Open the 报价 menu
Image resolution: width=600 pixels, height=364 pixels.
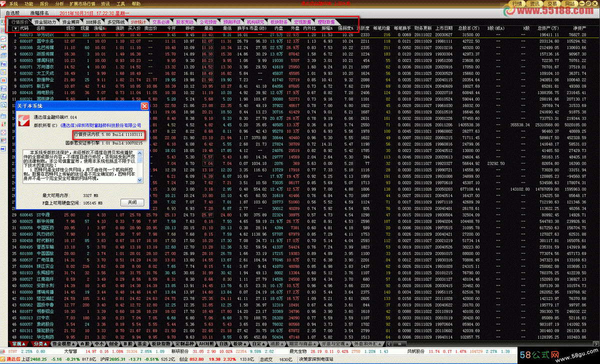pos(44,3)
